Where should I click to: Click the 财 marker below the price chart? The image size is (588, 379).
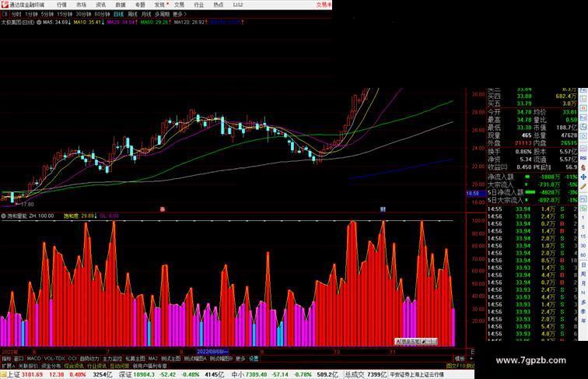click(x=383, y=209)
